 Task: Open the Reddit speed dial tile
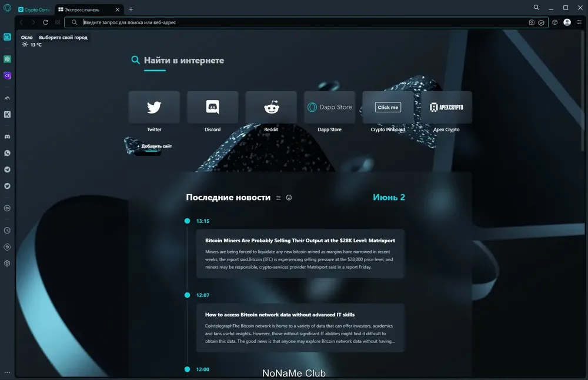[271, 107]
